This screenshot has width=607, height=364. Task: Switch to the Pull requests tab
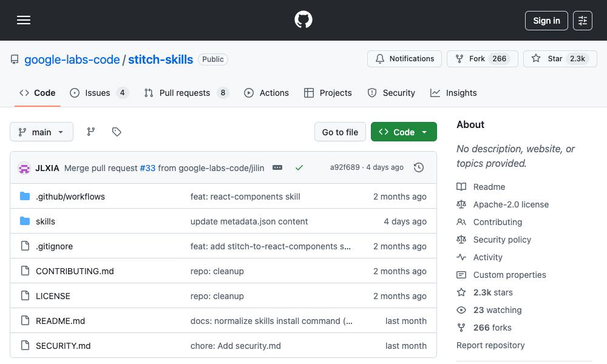(x=186, y=93)
